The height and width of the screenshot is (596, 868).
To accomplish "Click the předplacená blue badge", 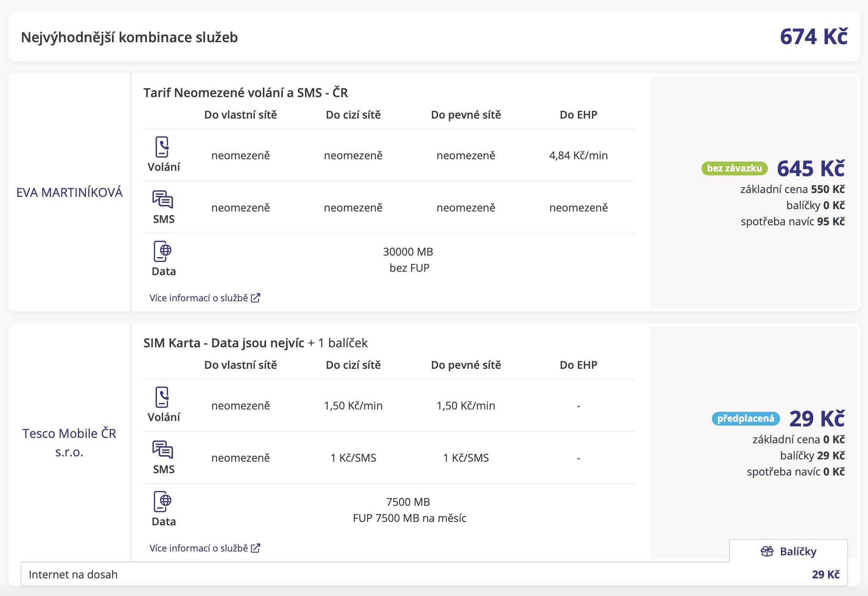I will click(x=746, y=419).
